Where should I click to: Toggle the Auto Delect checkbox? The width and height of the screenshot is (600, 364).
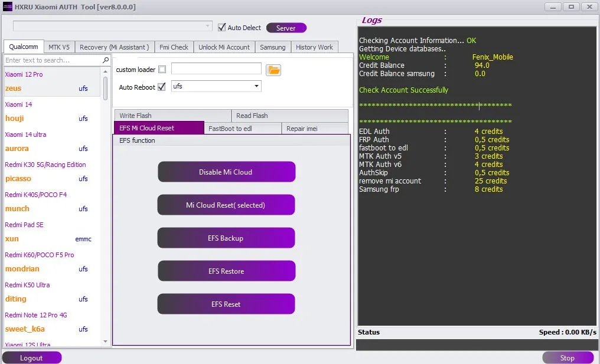click(221, 28)
